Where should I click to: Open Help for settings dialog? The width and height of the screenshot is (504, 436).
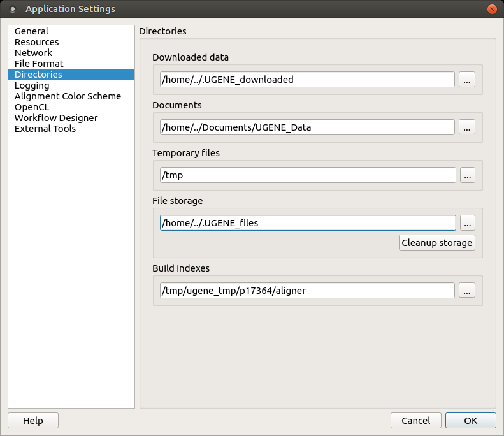[x=33, y=421]
